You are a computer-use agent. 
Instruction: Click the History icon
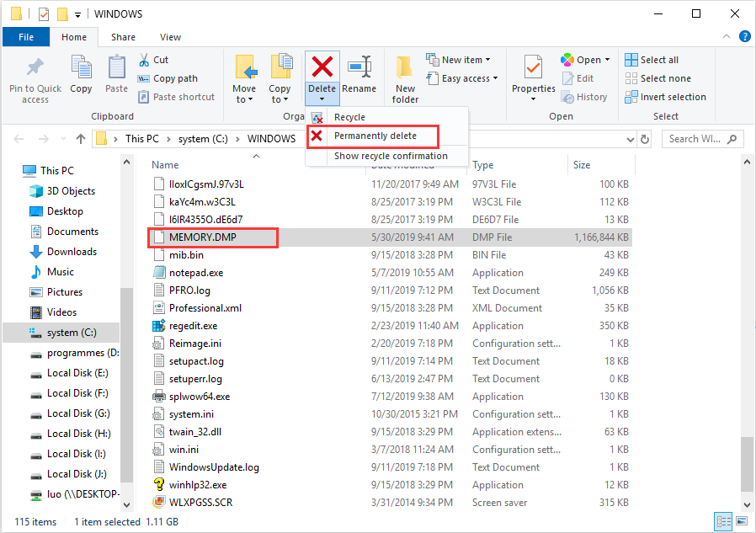(x=568, y=97)
